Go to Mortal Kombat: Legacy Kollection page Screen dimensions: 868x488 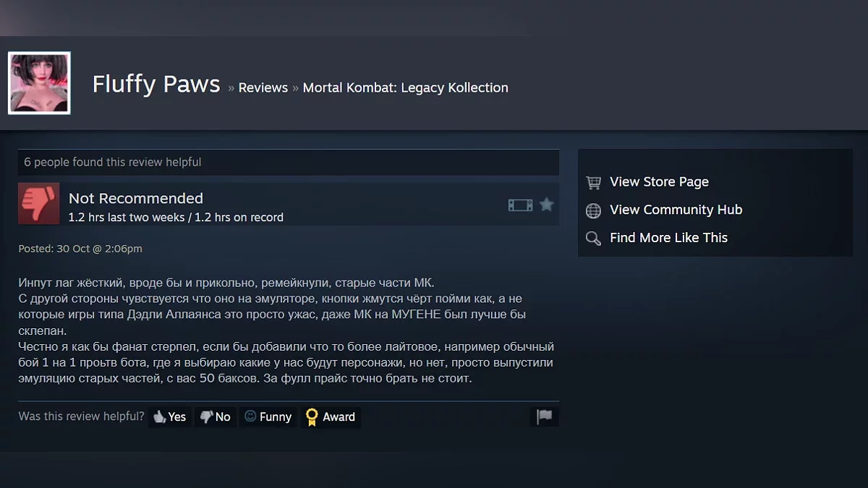pyautogui.click(x=405, y=87)
